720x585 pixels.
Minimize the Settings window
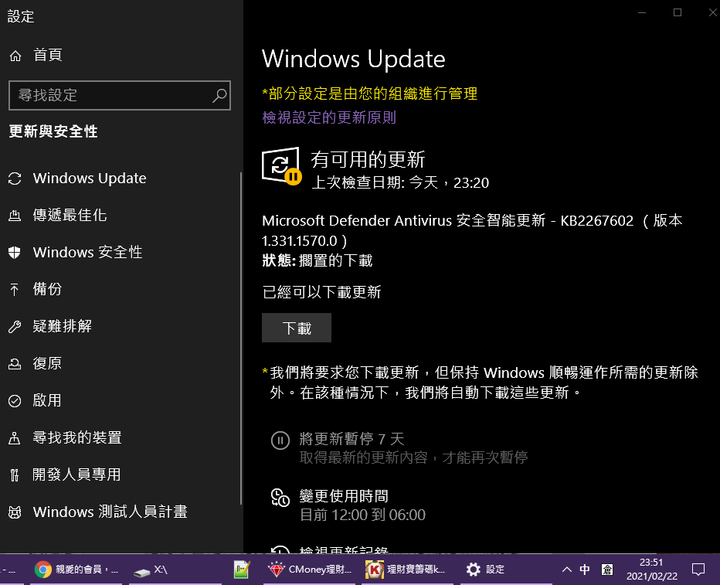point(642,12)
